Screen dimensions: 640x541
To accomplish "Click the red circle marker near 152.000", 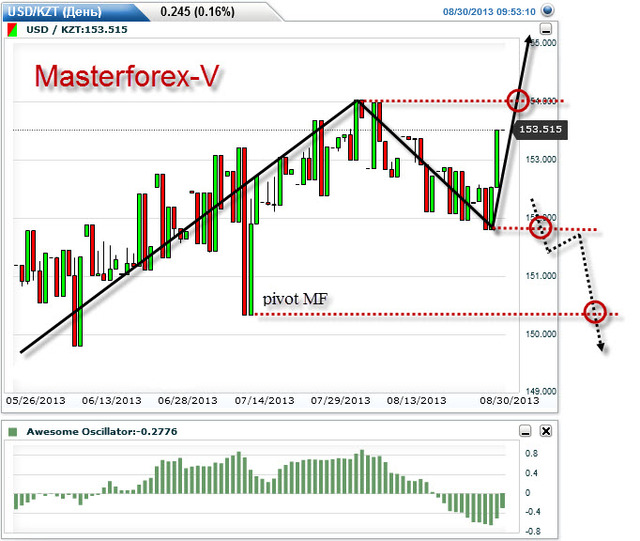I will [541, 228].
